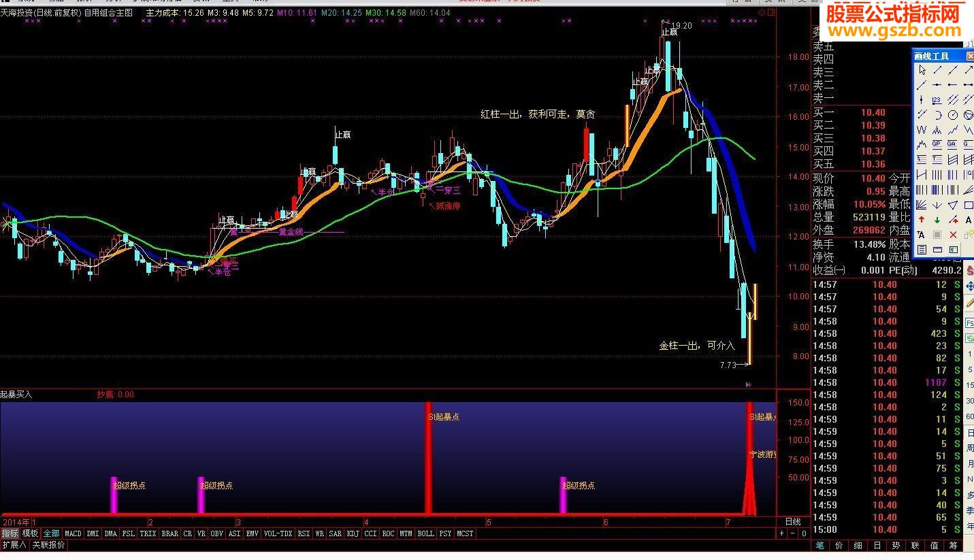Switch to the 价 price tab

click(839, 545)
